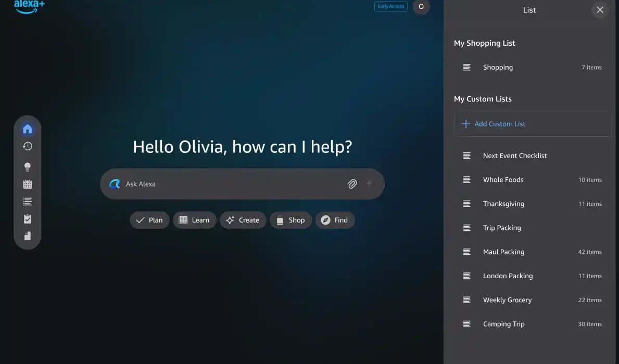Screen dimensions: 619x364
Task: Open the calendar icon in sidebar
Action: point(28,184)
